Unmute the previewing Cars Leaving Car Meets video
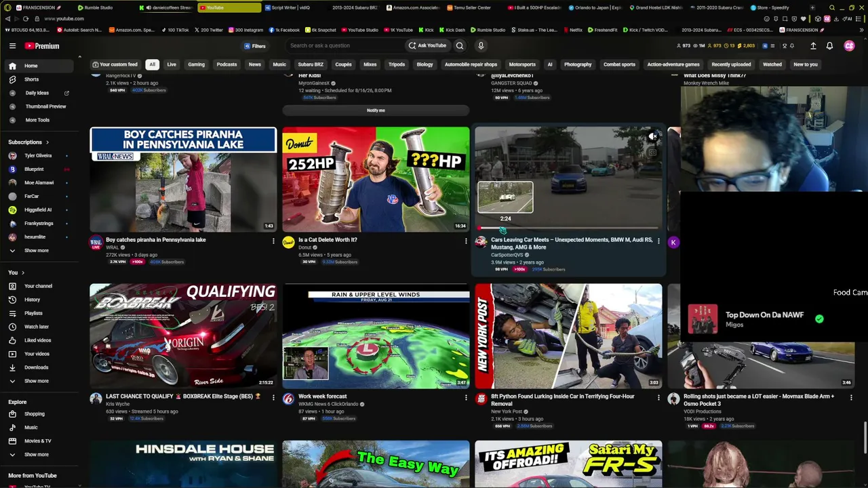Viewport: 868px width, 488px height. [652, 137]
